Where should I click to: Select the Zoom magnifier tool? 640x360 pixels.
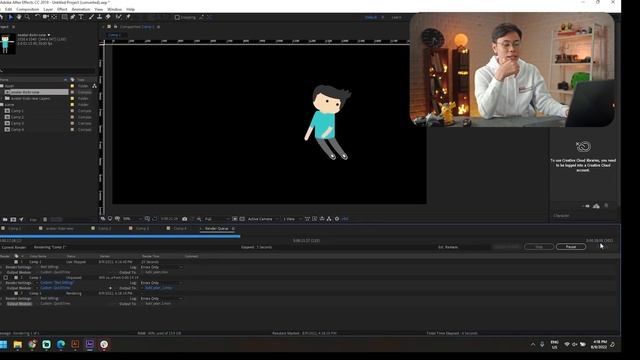[27, 17]
